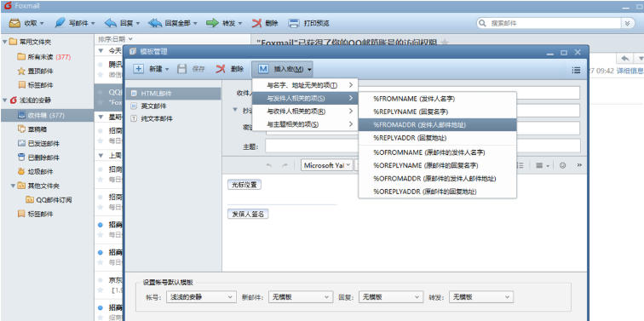The height and width of the screenshot is (321, 644).
Task: Open the Microsoft YaHei font dropdown
Action: 327,165
